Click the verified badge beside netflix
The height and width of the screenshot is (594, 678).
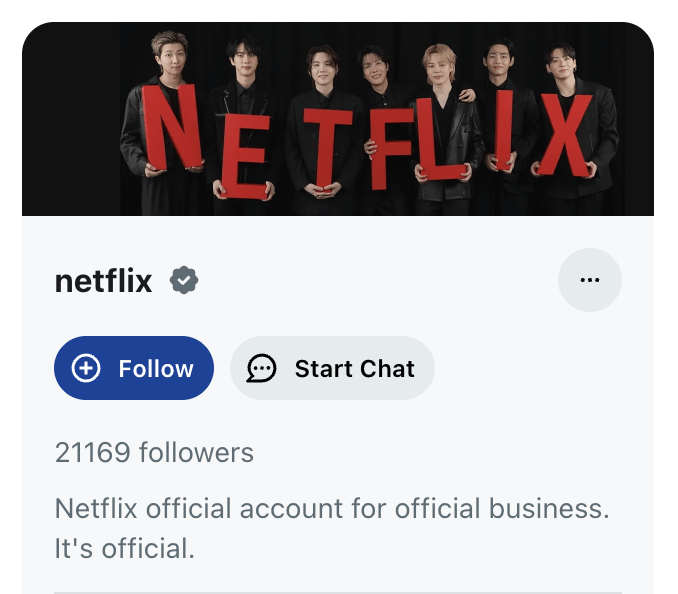183,282
